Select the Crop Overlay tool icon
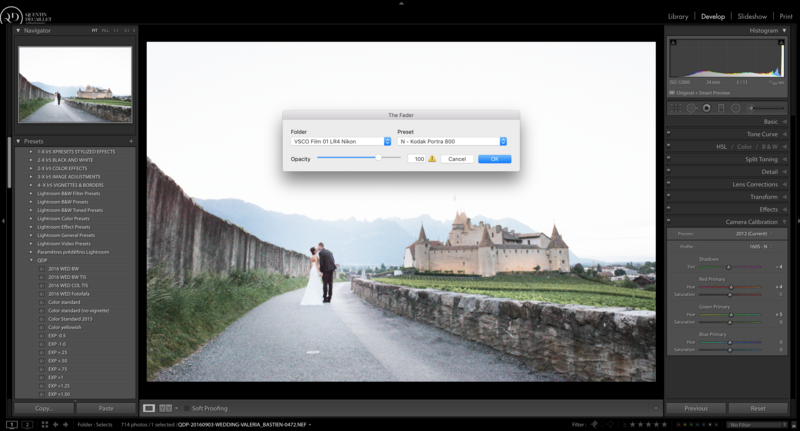This screenshot has width=800, height=431. click(676, 108)
